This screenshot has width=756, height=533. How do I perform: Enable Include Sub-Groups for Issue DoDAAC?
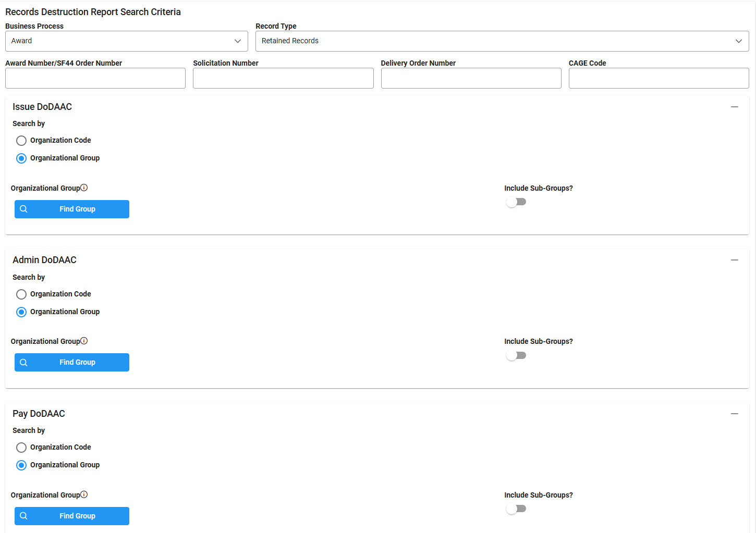516,202
